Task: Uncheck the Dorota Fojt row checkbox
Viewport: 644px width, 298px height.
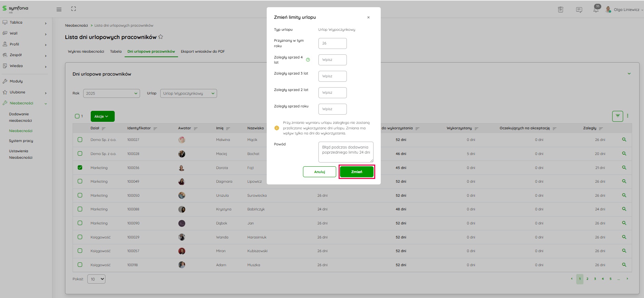Action: pyautogui.click(x=80, y=168)
